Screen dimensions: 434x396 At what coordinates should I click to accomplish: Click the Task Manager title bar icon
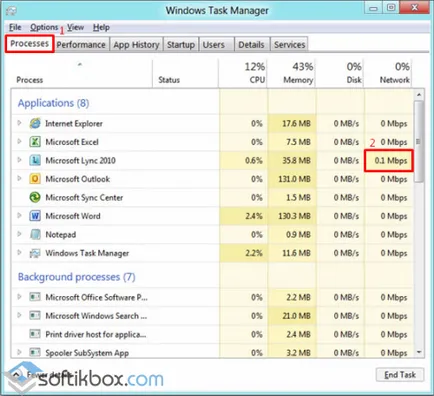pyautogui.click(x=11, y=11)
